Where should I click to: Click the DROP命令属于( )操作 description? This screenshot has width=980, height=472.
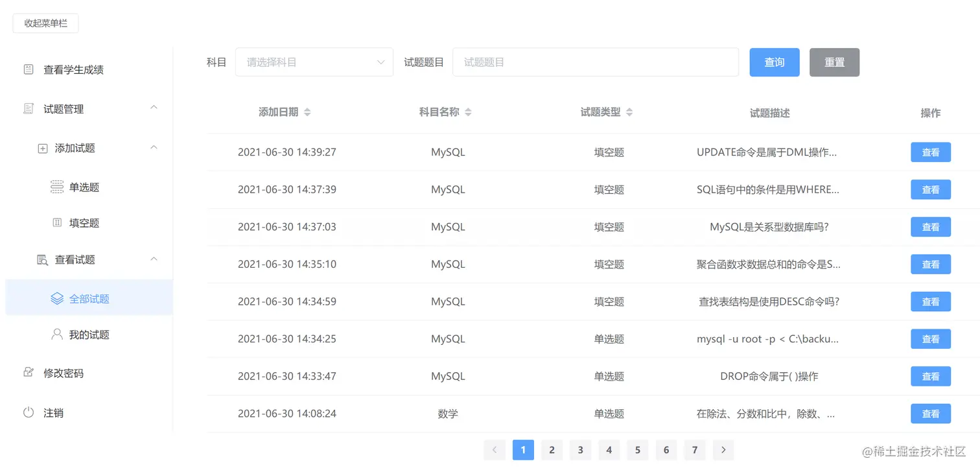(769, 376)
